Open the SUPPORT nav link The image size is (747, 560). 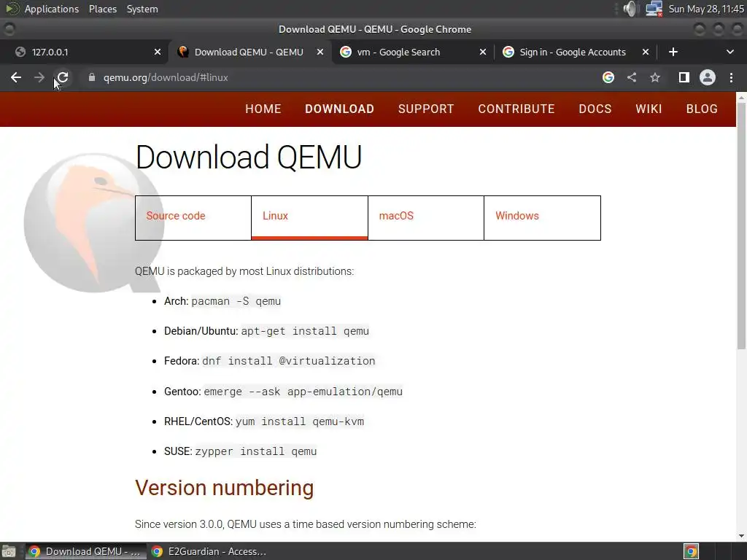click(x=426, y=109)
